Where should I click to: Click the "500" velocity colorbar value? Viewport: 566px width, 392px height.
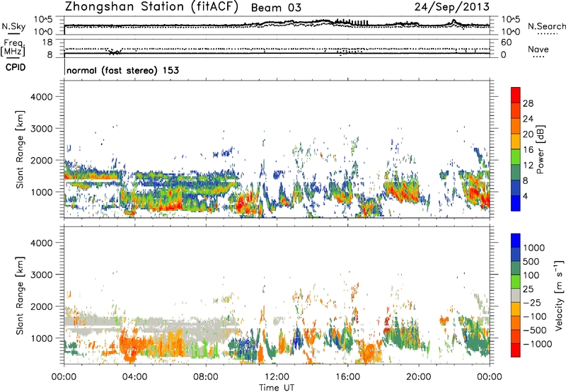point(531,262)
